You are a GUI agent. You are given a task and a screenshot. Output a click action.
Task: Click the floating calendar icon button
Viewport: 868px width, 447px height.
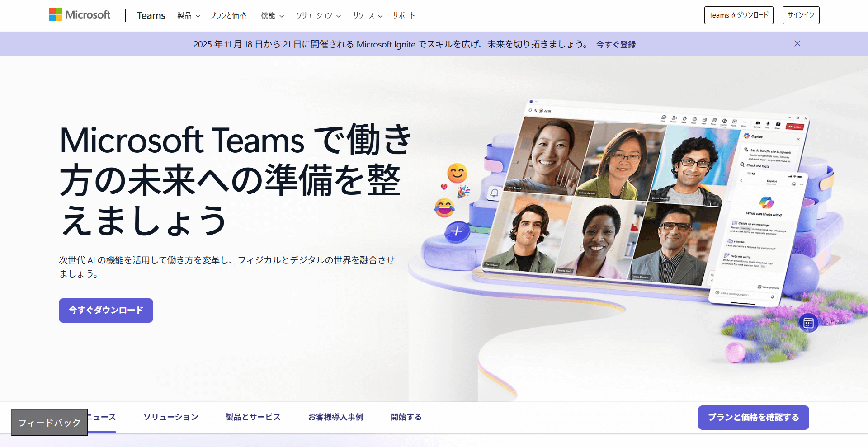[808, 323]
